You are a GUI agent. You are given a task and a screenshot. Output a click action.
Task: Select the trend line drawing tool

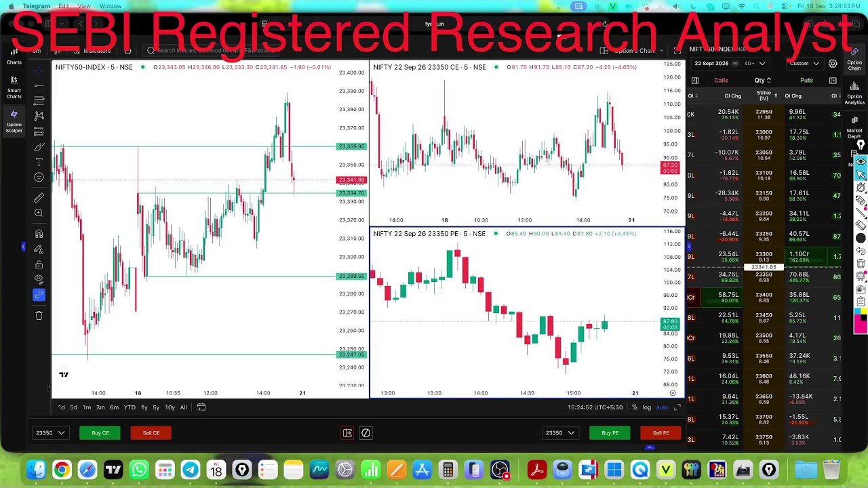pos(39,85)
